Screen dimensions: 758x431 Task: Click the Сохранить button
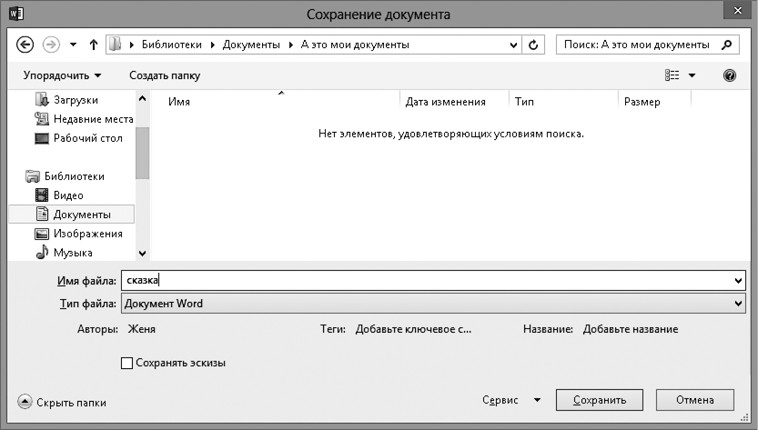[599, 400]
